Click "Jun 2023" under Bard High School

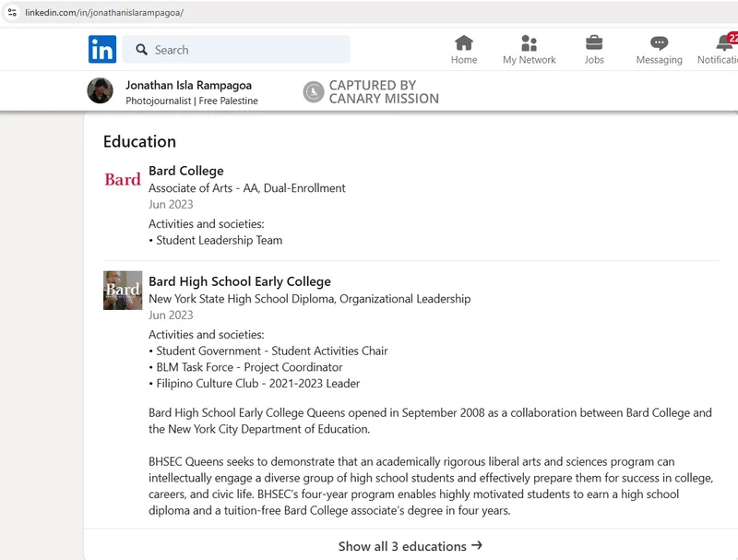coord(171,315)
